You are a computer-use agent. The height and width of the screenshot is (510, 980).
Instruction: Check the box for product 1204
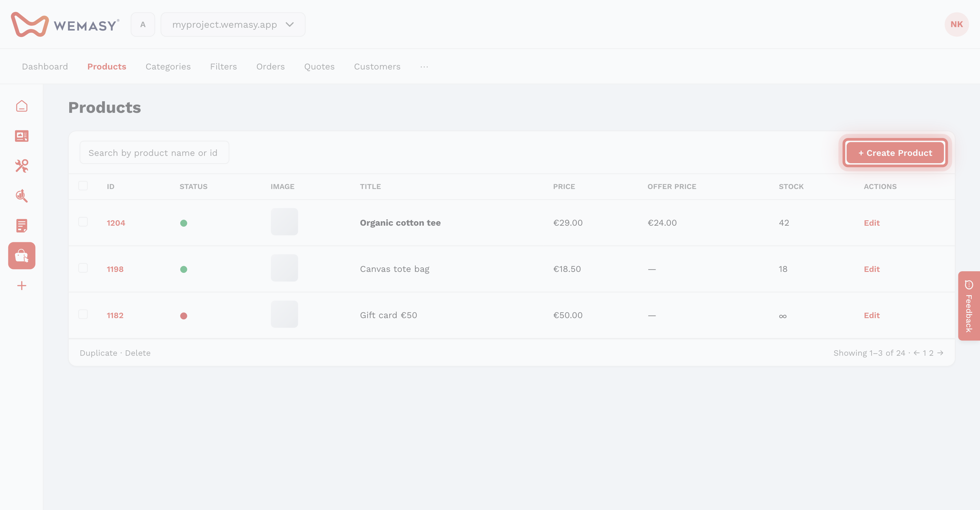[x=83, y=222]
